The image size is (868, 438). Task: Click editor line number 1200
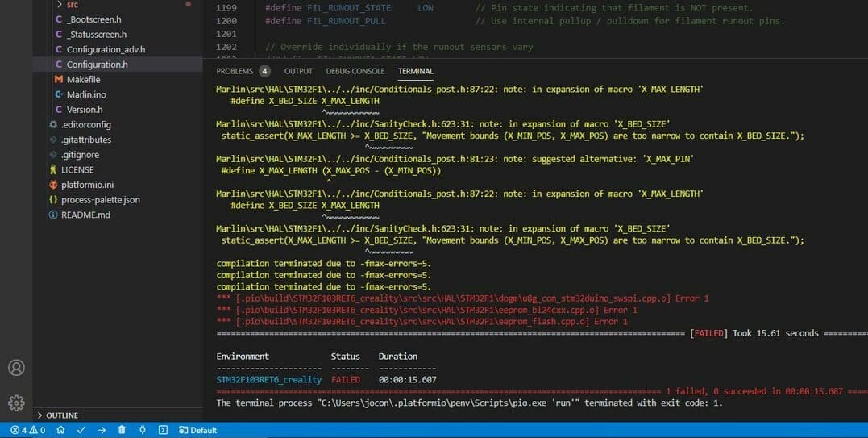(x=226, y=21)
